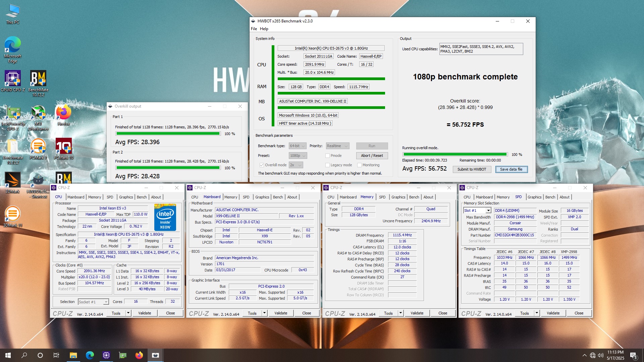Screen dimensions: 644x362
Task: Open Socket #1 selection dropdown in CPU-Z
Action: pos(93,302)
